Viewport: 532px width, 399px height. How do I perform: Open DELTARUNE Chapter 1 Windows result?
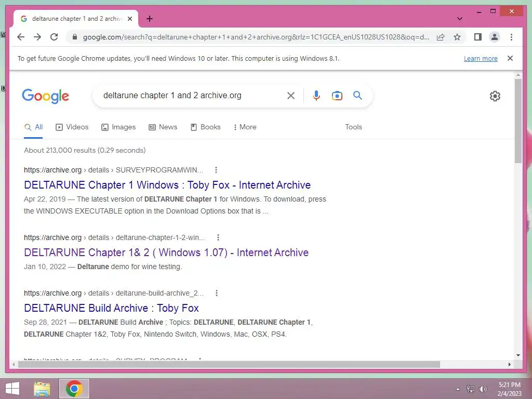(x=167, y=185)
